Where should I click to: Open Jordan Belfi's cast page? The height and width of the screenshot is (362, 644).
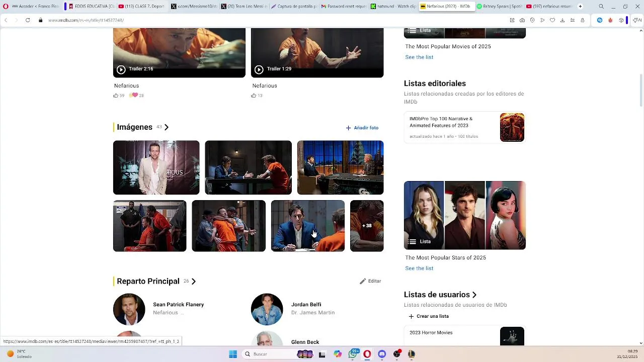pyautogui.click(x=306, y=305)
